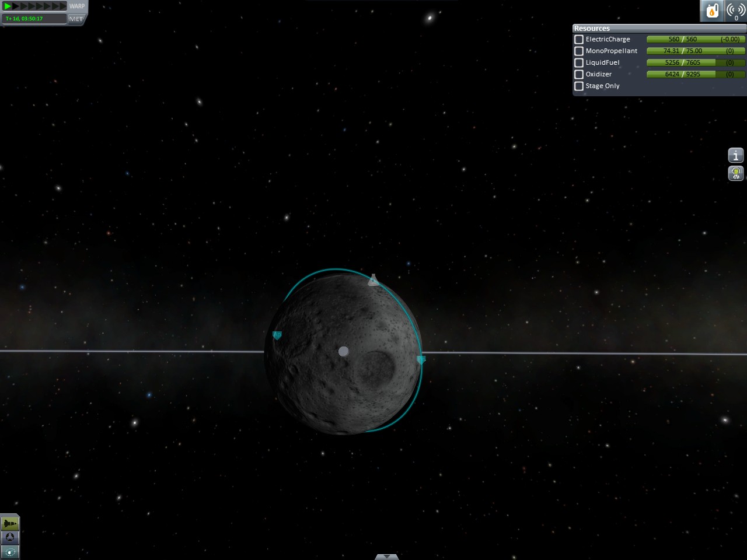Click the Oxidizer 6424 / 9295 bar
The height and width of the screenshot is (560, 747).
(696, 74)
